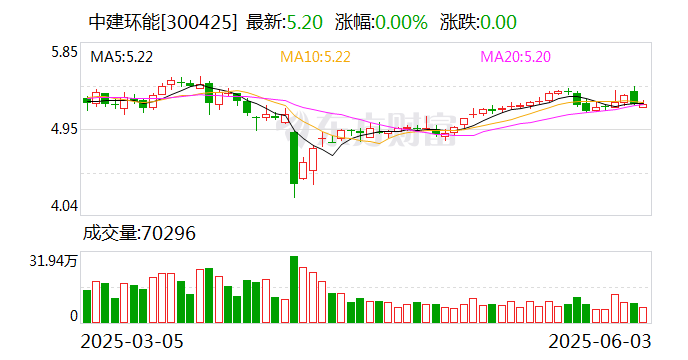Click the 5.85 price axis label

click(64, 52)
